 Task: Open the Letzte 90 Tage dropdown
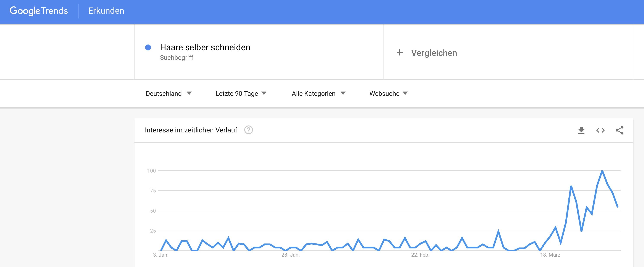point(241,94)
